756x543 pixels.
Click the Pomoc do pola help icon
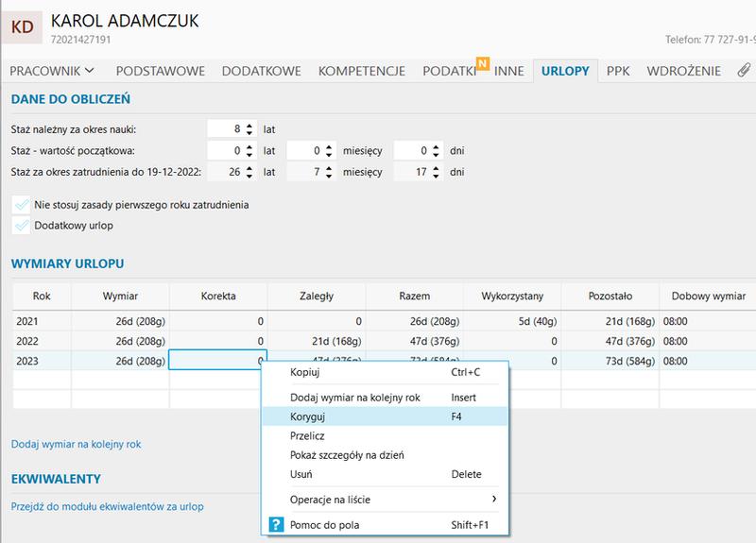[x=276, y=525]
